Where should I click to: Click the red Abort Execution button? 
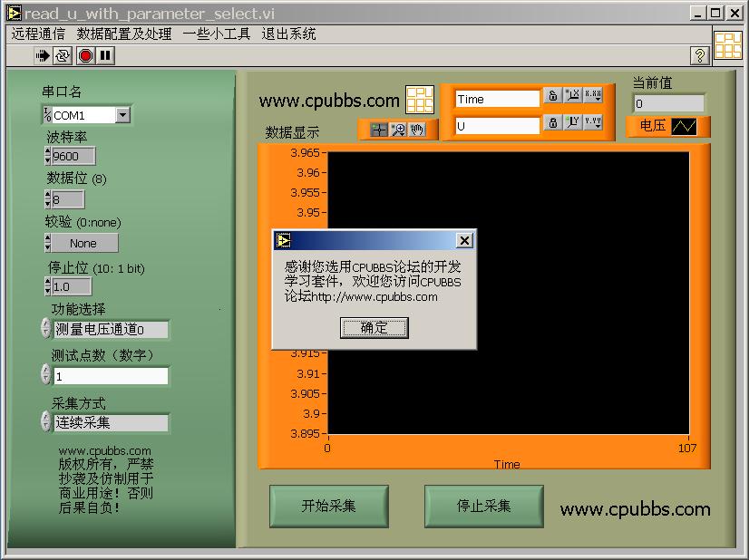tap(86, 56)
